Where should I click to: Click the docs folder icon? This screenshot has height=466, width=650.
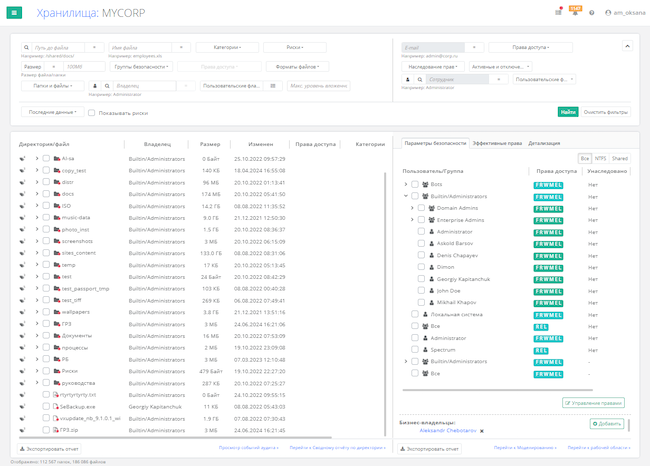click(56, 194)
